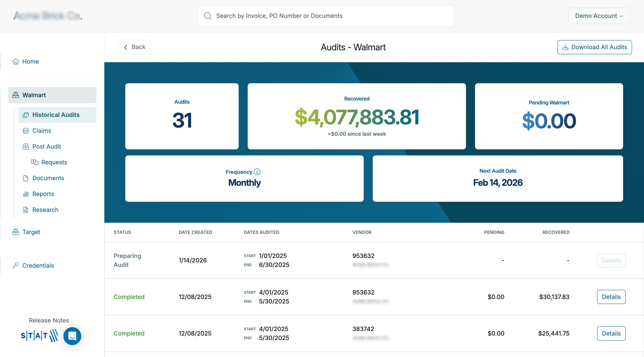Click the Claims stack icon

26,131
